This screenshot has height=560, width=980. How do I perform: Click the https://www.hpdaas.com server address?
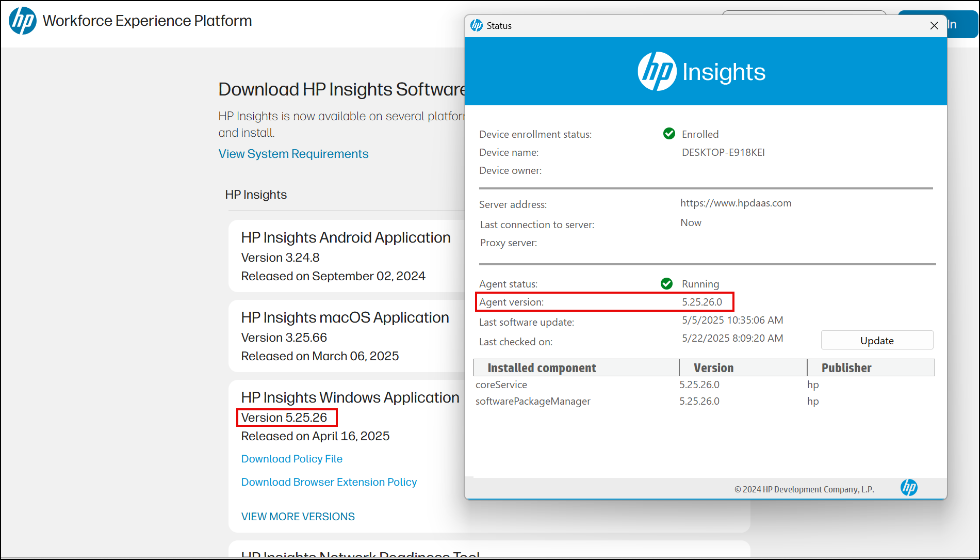pos(736,203)
